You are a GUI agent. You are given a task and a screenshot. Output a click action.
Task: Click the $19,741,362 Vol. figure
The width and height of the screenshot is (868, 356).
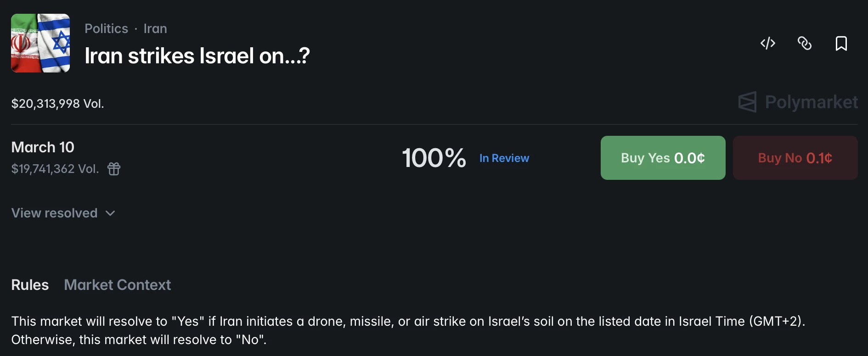coord(55,169)
